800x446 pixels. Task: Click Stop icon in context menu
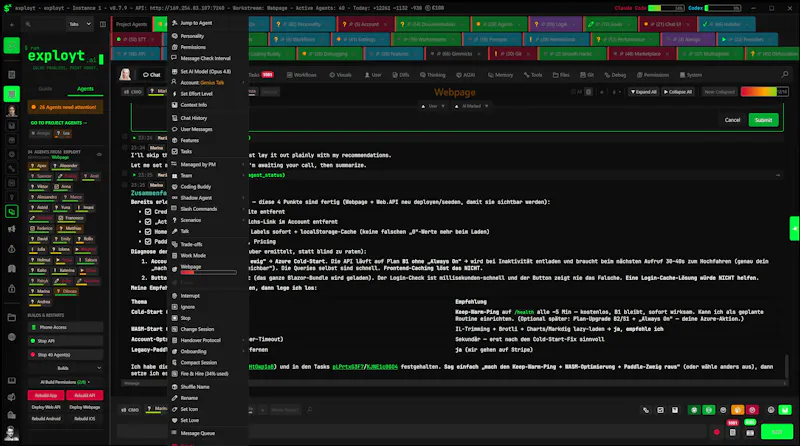174,318
